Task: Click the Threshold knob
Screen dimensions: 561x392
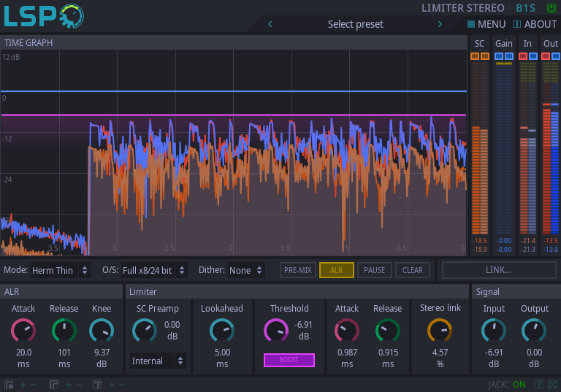Action: (275, 331)
